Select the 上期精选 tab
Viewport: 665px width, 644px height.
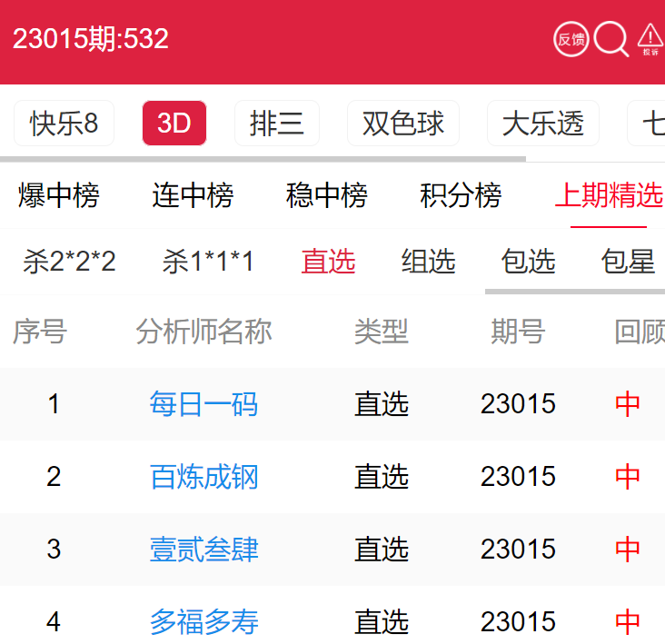pos(609,195)
